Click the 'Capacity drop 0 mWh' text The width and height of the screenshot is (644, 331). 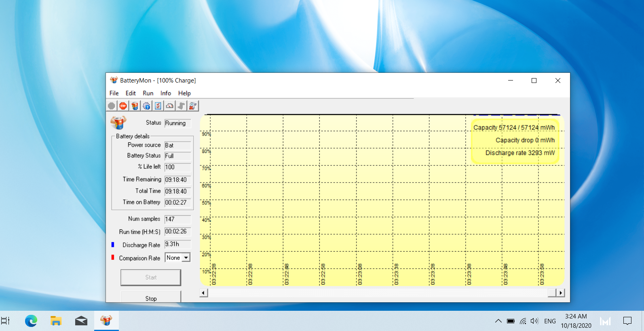tap(525, 140)
